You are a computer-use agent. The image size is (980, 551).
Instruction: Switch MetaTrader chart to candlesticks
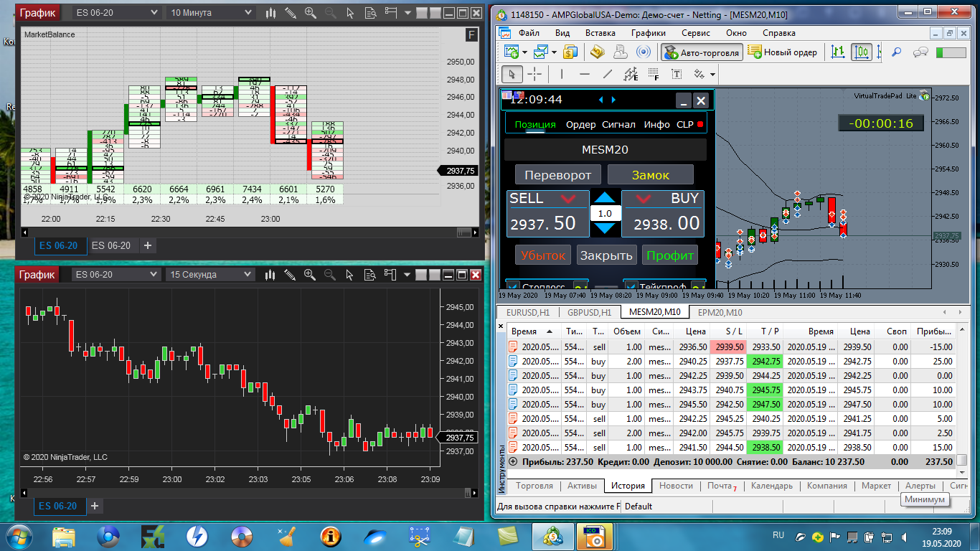[x=861, y=52]
